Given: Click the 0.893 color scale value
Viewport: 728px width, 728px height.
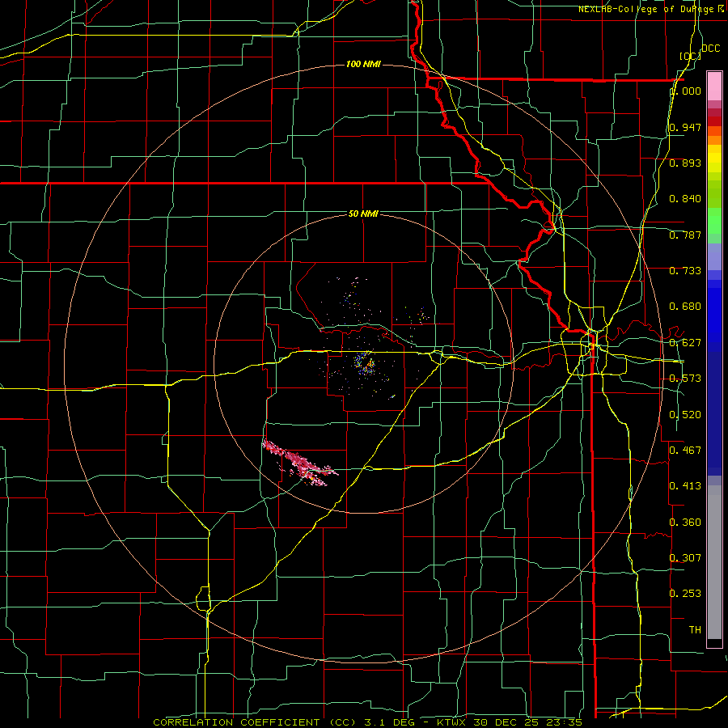Looking at the screenshot, I should pos(685,163).
